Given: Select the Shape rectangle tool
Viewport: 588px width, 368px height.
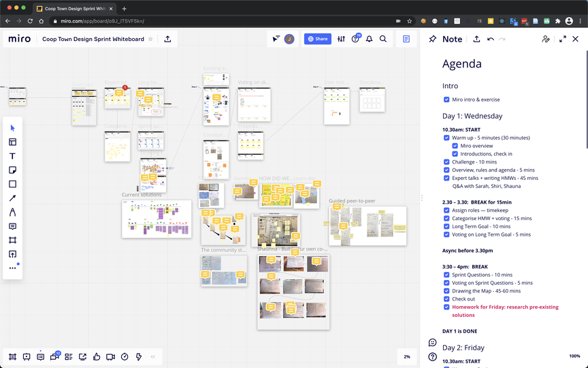Looking at the screenshot, I should pos(12,184).
